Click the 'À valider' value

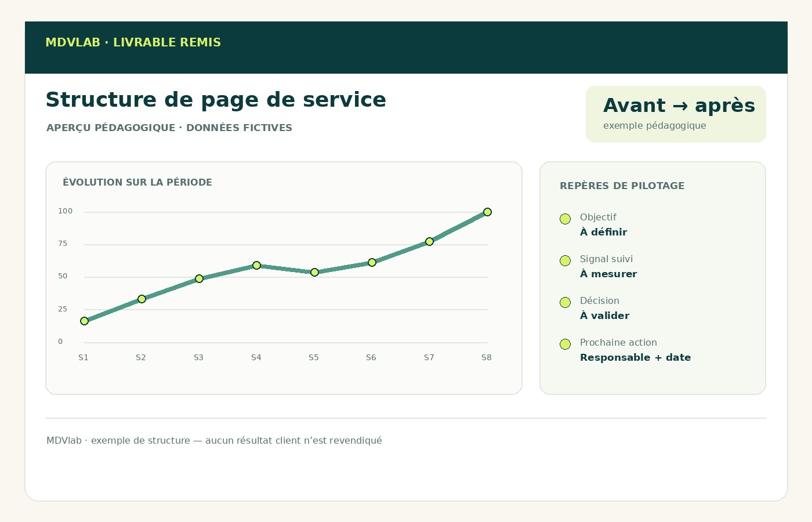604,316
